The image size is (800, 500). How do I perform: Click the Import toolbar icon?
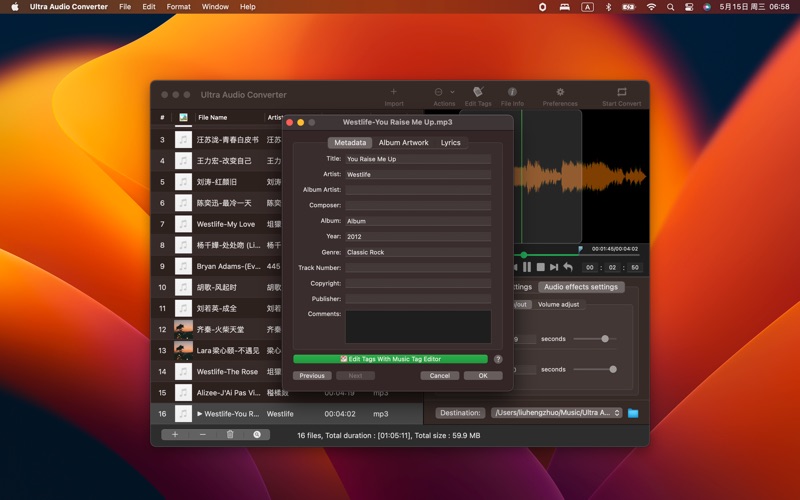click(x=394, y=94)
